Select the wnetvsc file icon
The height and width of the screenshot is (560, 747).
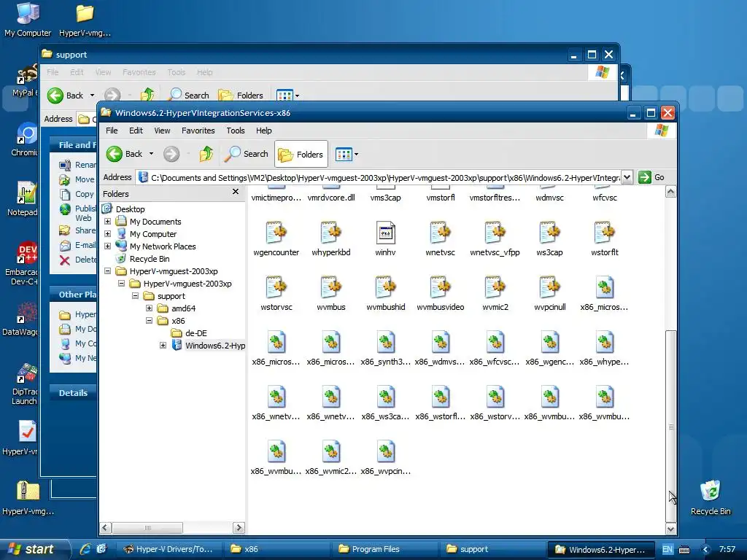(x=440, y=233)
